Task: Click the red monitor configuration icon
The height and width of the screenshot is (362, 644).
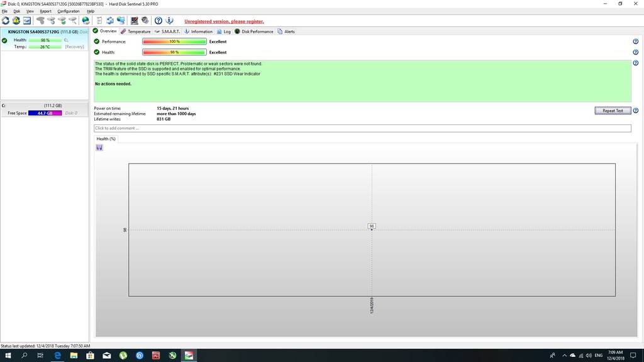Action: tap(135, 21)
